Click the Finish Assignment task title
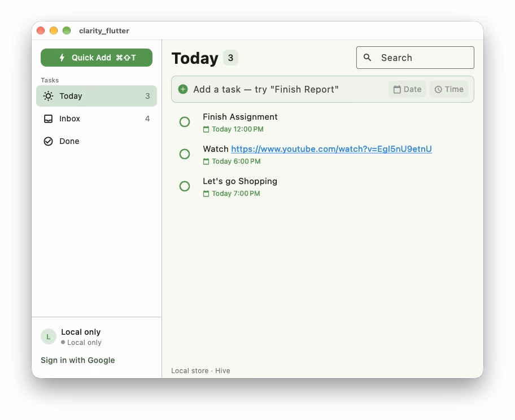Image resolution: width=515 pixels, height=420 pixels. tap(240, 117)
